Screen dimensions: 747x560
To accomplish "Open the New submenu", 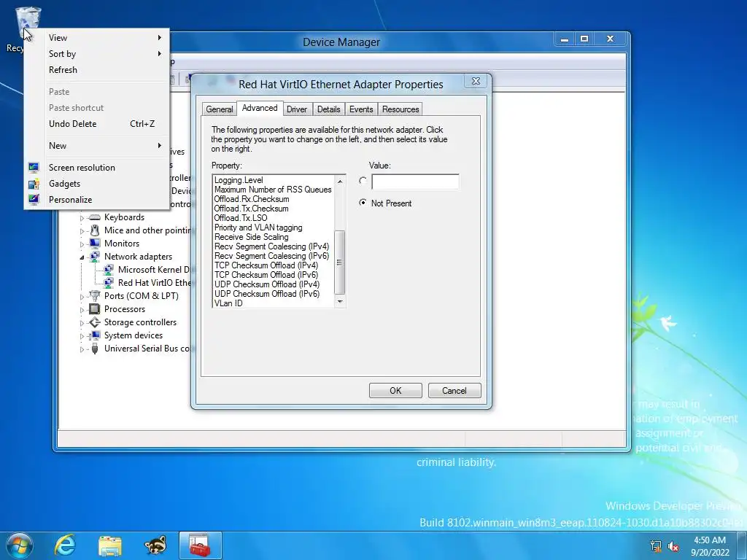I will 97,146.
